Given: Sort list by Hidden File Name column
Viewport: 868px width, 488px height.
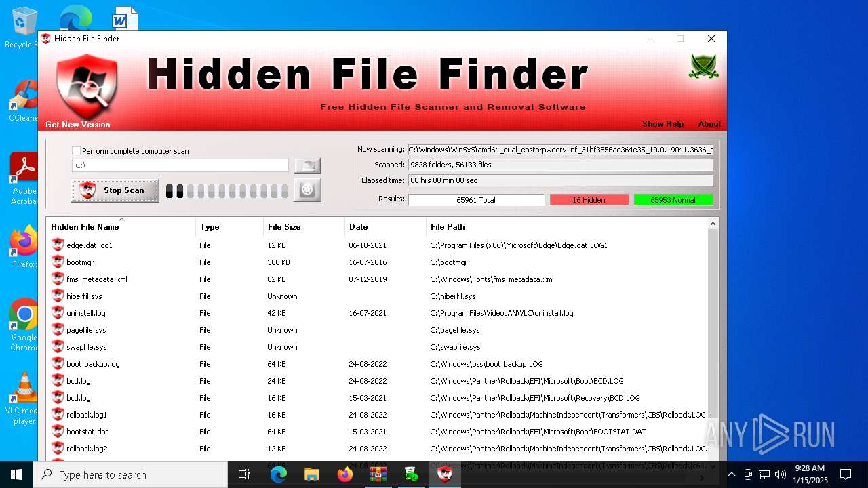Looking at the screenshot, I should coord(121,227).
